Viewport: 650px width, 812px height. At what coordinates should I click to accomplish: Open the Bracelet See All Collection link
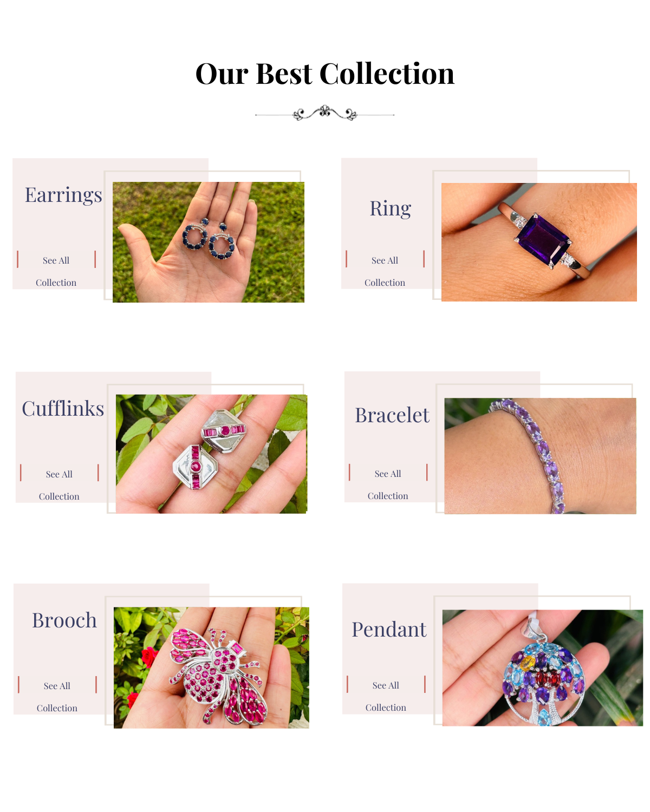click(x=388, y=484)
